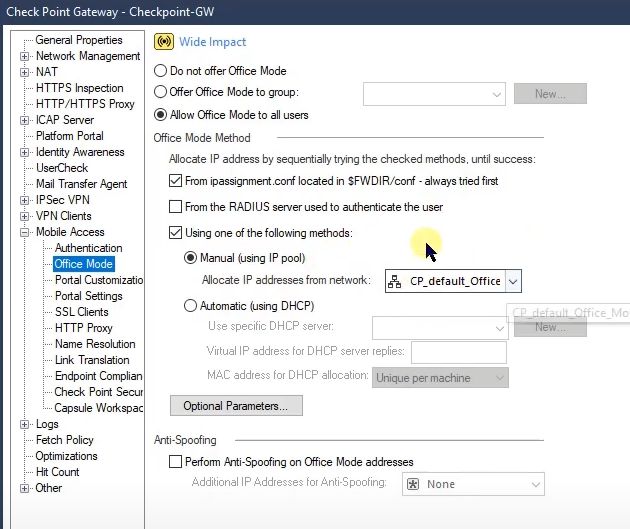630x529 pixels.
Task: Open Fetch Policy page
Action: [x=65, y=440]
